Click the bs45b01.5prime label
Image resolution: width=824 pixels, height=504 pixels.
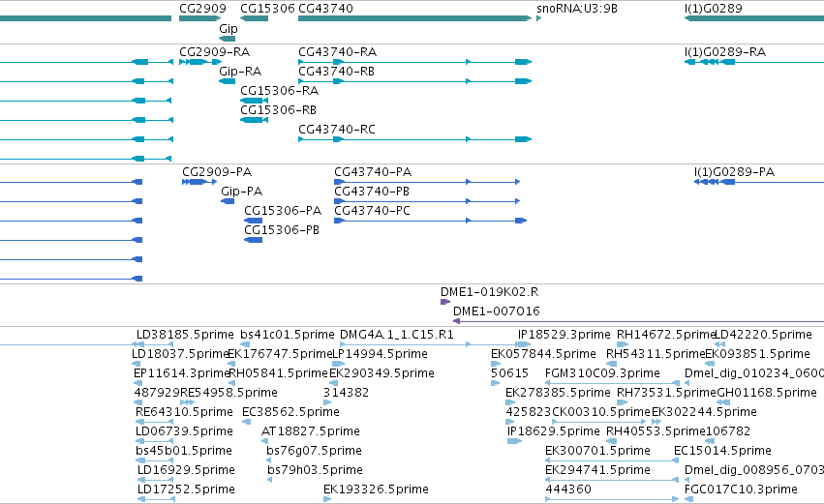183,451
